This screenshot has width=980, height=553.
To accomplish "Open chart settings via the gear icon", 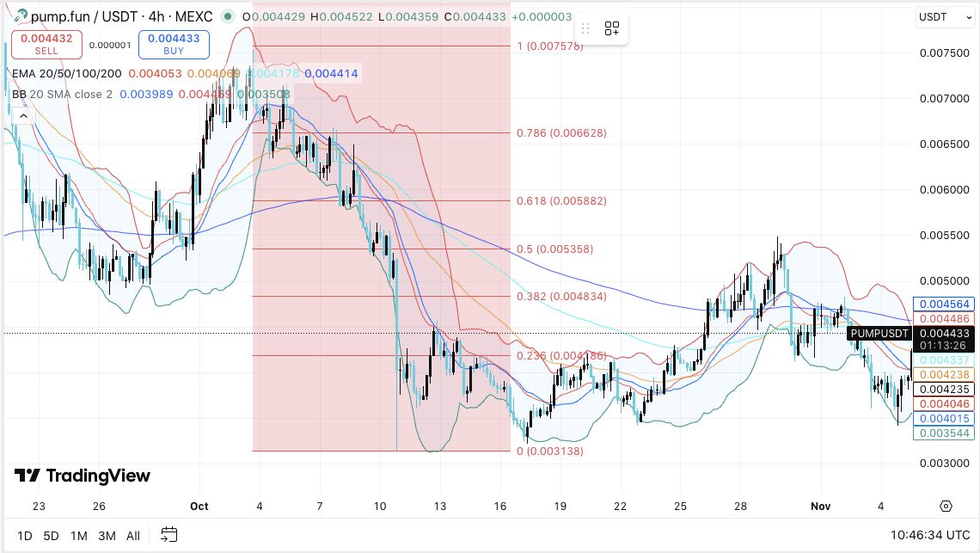I will click(x=946, y=507).
